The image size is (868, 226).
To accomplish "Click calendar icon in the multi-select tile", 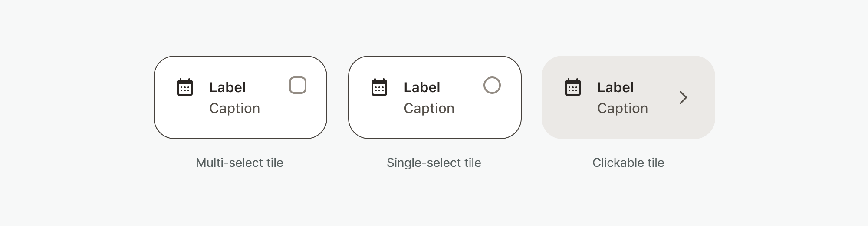I will coord(185,87).
